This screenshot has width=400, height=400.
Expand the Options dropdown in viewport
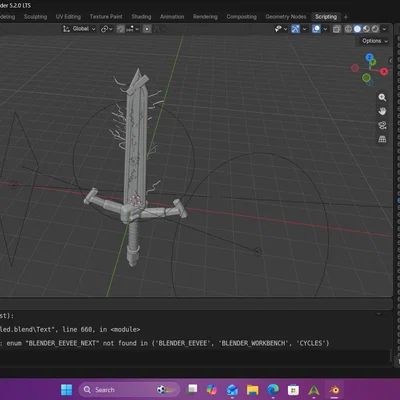(375, 41)
